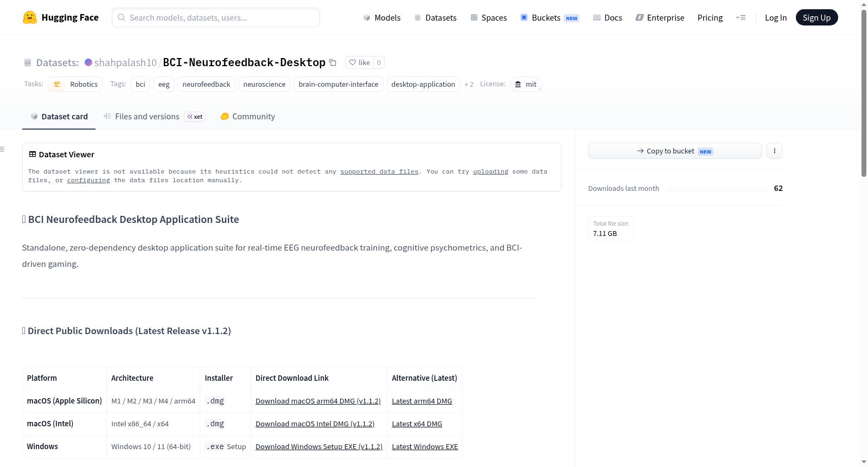Click the macOS (Apple Silicon) platform cell
This screenshot has height=467, width=868.
click(x=65, y=401)
